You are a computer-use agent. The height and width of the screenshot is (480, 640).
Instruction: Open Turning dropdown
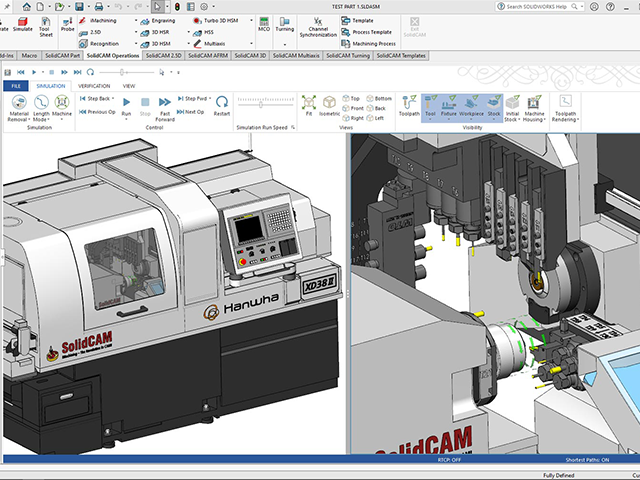284,44
